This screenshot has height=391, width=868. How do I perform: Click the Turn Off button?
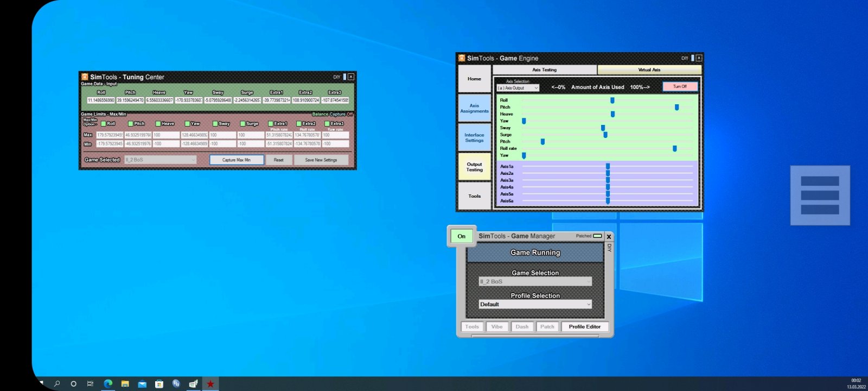680,86
